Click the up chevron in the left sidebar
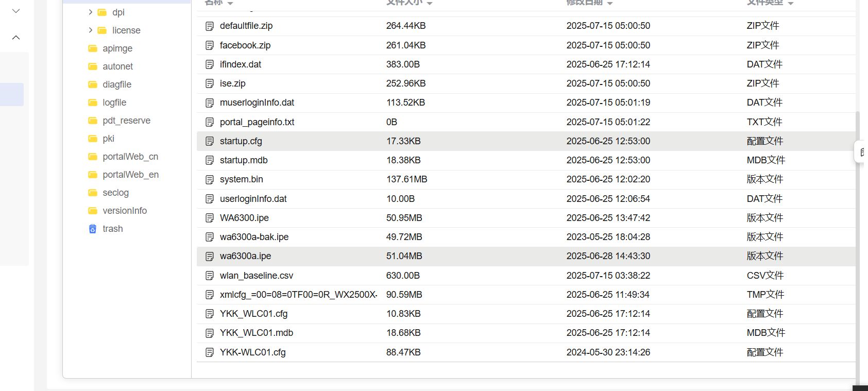The height and width of the screenshot is (391, 868). click(16, 37)
